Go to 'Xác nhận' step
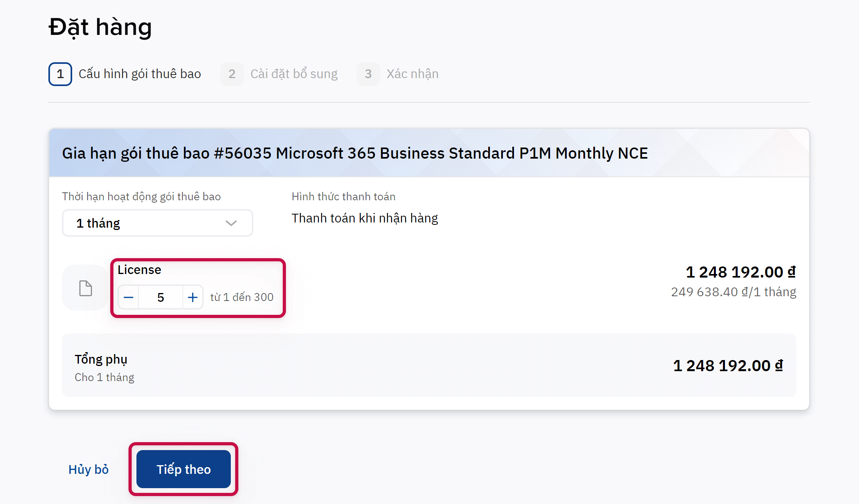 (x=412, y=74)
